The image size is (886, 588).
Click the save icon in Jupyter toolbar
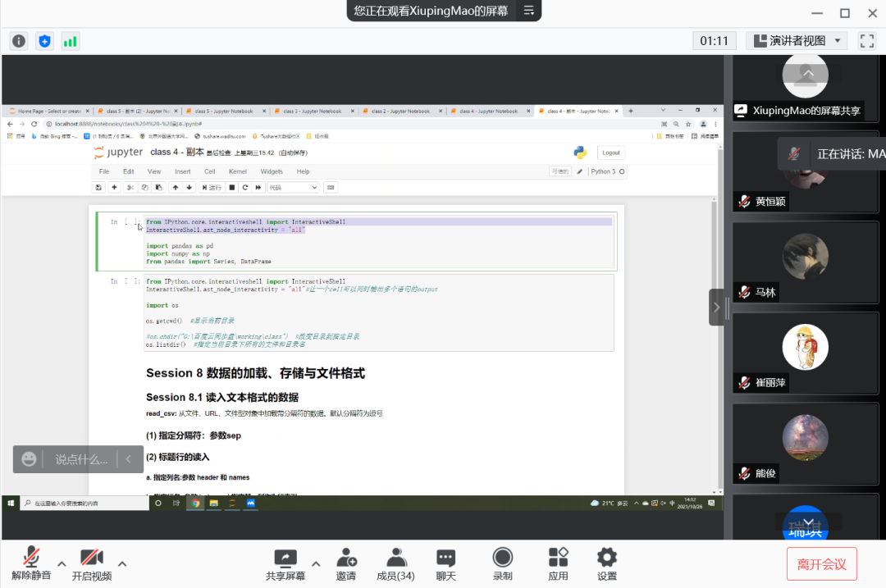coord(98,188)
